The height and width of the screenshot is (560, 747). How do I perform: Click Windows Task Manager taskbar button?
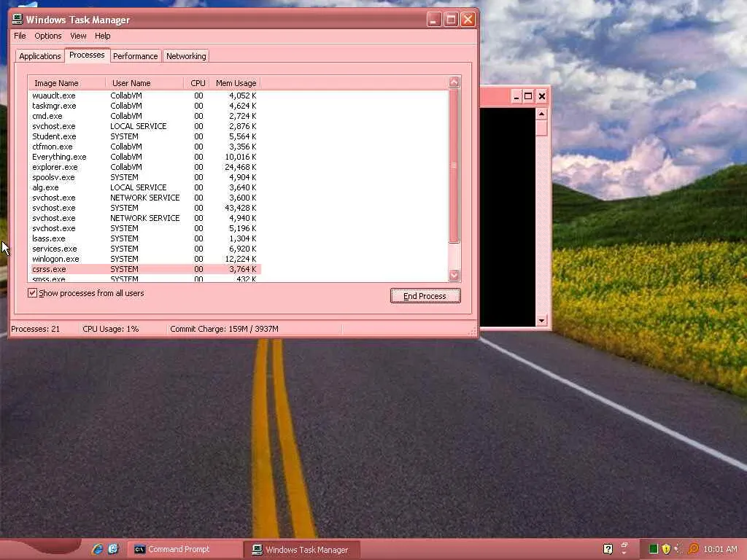point(302,550)
